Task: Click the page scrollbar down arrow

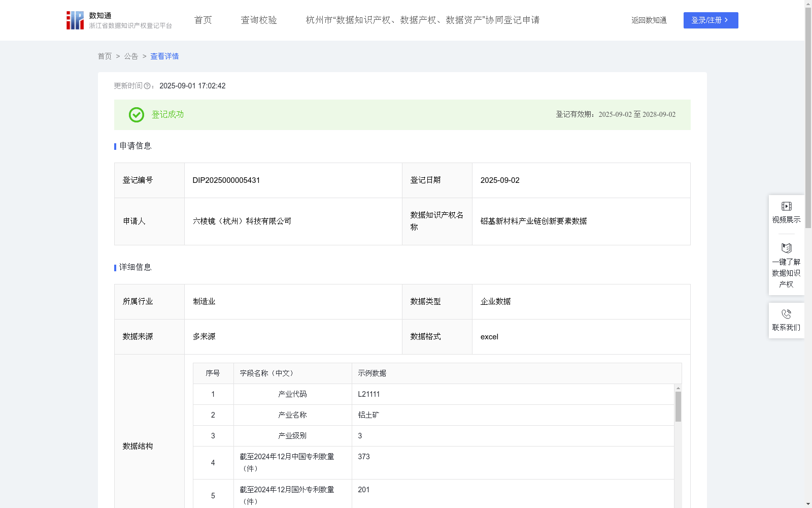Action: click(x=808, y=504)
